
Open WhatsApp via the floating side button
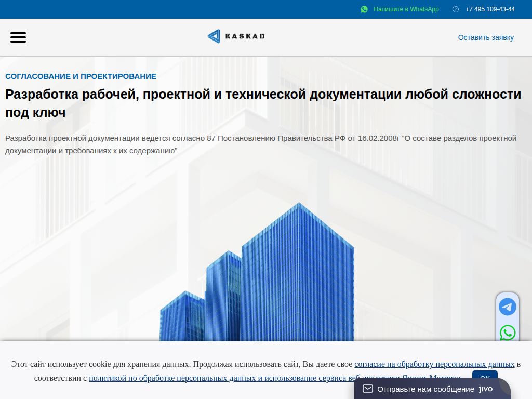pos(508,333)
